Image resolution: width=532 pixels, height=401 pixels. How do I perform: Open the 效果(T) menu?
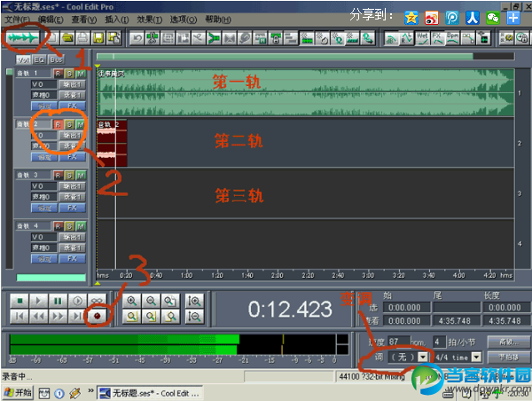[150, 20]
